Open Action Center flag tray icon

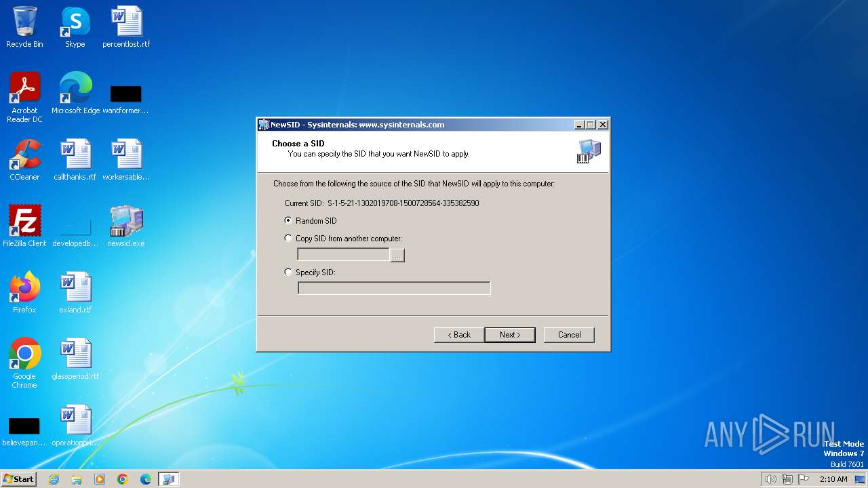click(x=804, y=479)
